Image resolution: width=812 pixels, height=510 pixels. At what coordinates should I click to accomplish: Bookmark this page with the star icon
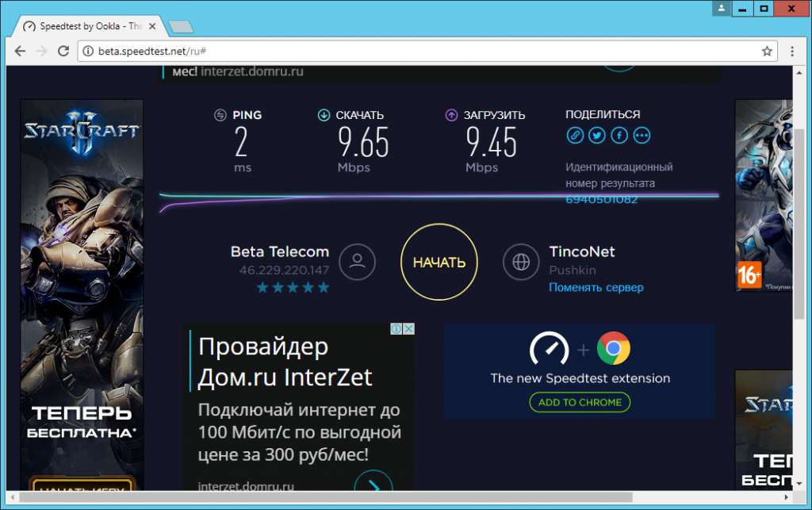(767, 51)
